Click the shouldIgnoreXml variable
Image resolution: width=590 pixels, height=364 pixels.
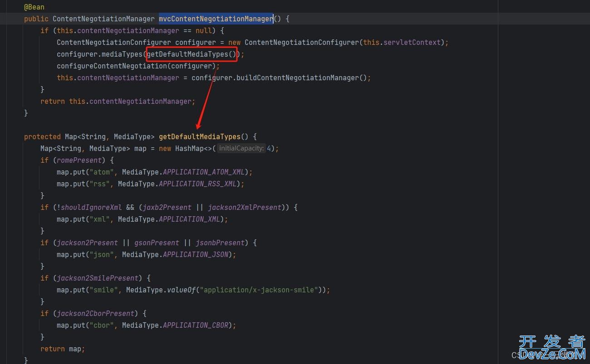[x=91, y=208]
